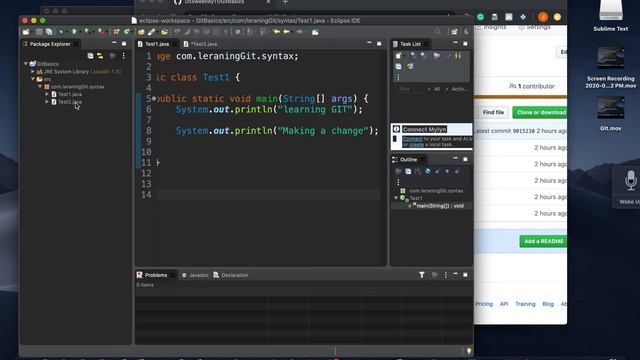Open Package Explorer view menu (three dots)
This screenshot has width=640, height=360.
tap(123, 56)
